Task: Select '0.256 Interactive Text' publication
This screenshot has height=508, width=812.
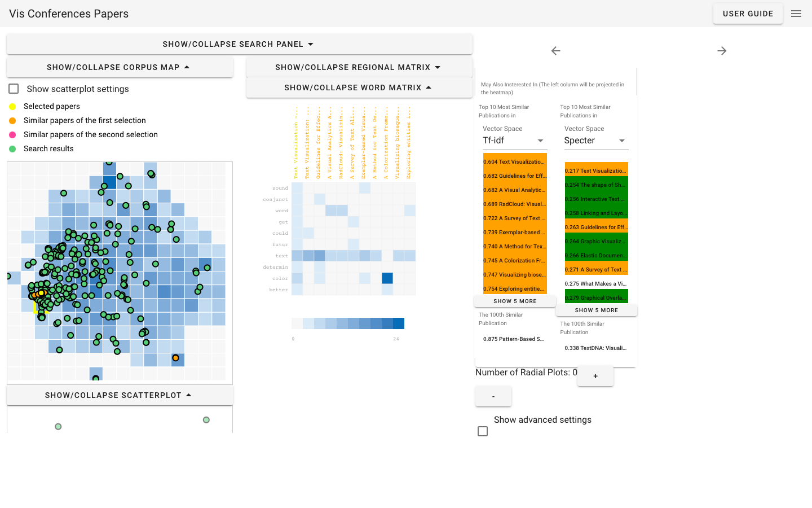Action: click(597, 199)
